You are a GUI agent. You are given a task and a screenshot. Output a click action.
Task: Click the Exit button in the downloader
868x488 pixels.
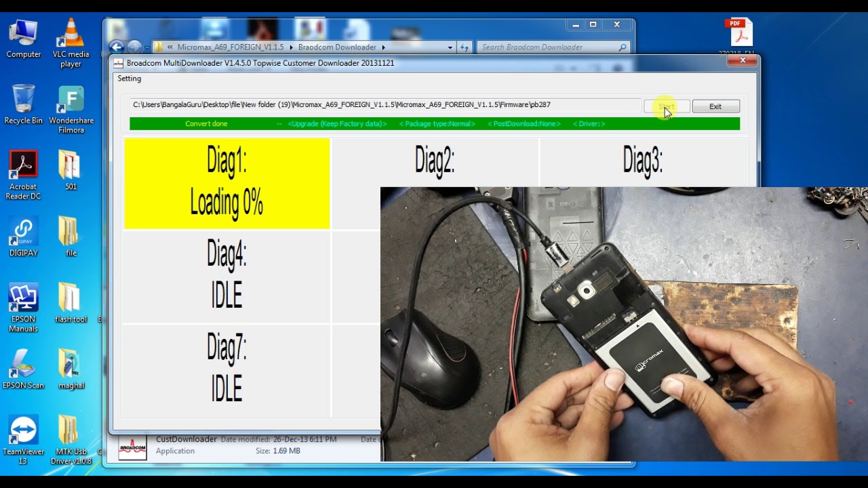(715, 106)
